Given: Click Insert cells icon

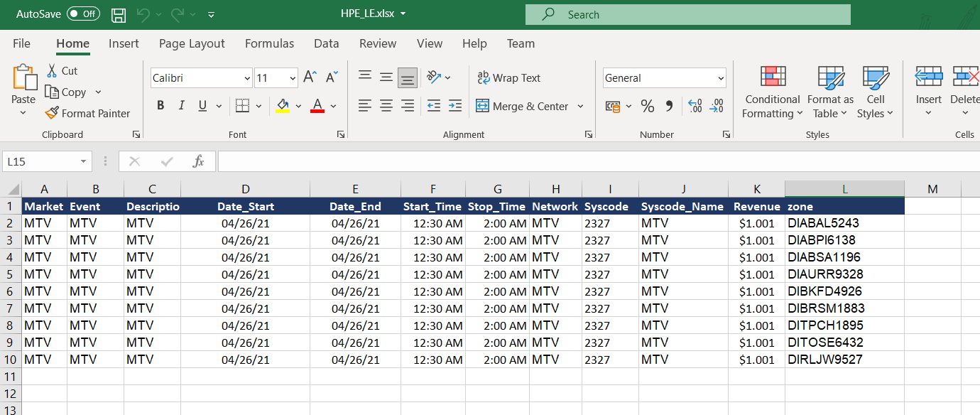Looking at the screenshot, I should click(928, 77).
